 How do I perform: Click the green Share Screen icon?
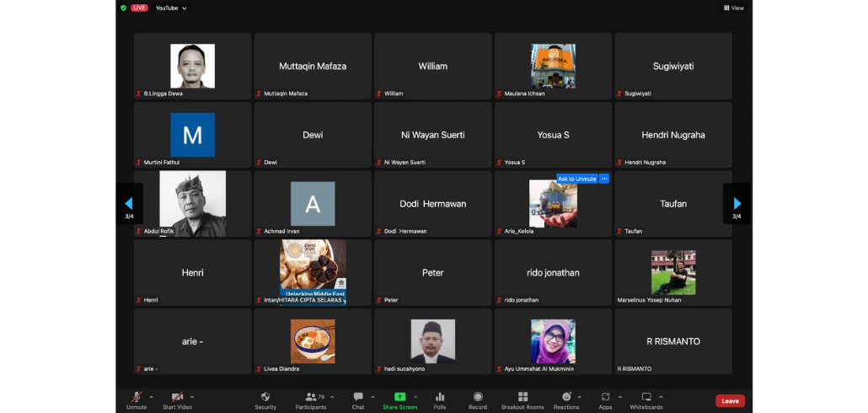(399, 397)
